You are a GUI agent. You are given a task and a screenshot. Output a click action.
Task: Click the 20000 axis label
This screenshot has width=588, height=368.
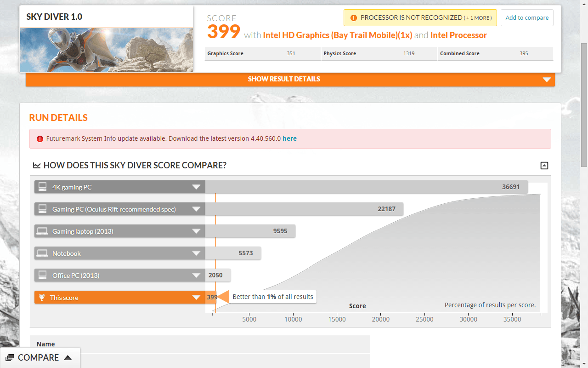(380, 319)
